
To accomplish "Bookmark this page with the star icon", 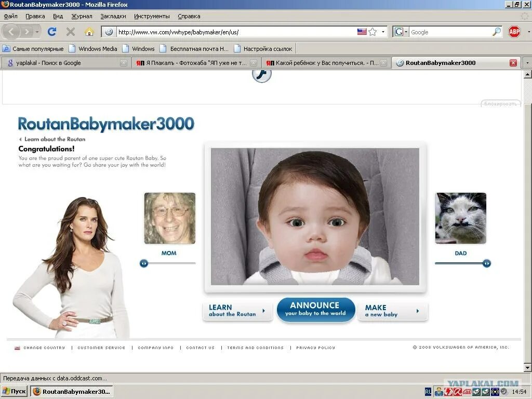I will tap(373, 32).
